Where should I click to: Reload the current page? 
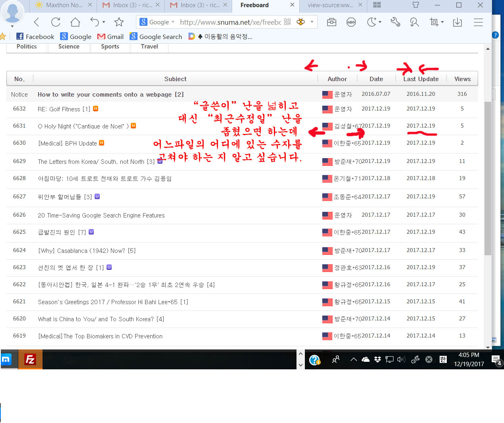[56, 22]
